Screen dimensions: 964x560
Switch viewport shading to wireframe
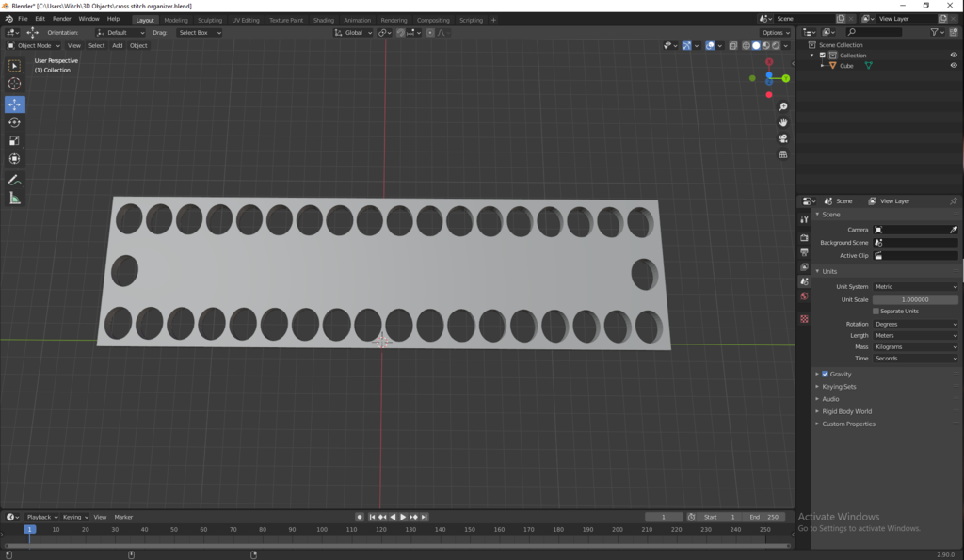click(x=746, y=45)
